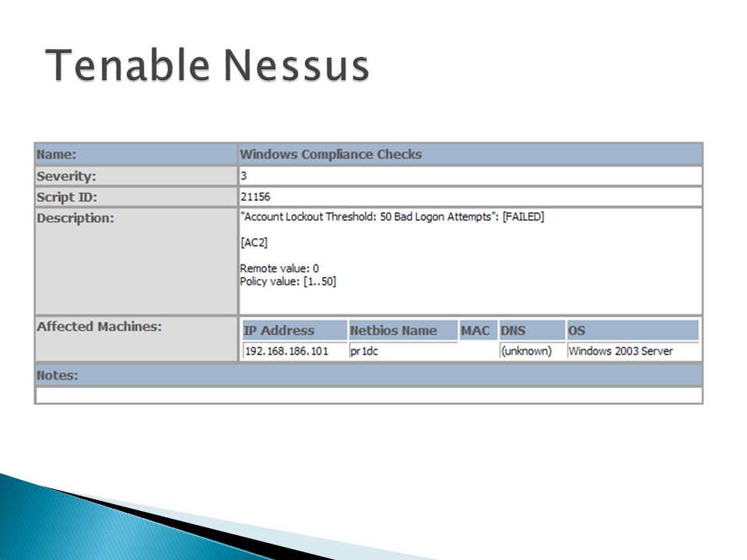747x560 pixels.
Task: Click 'Windows Compliance Checks' header text
Action: pyautogui.click(x=331, y=154)
